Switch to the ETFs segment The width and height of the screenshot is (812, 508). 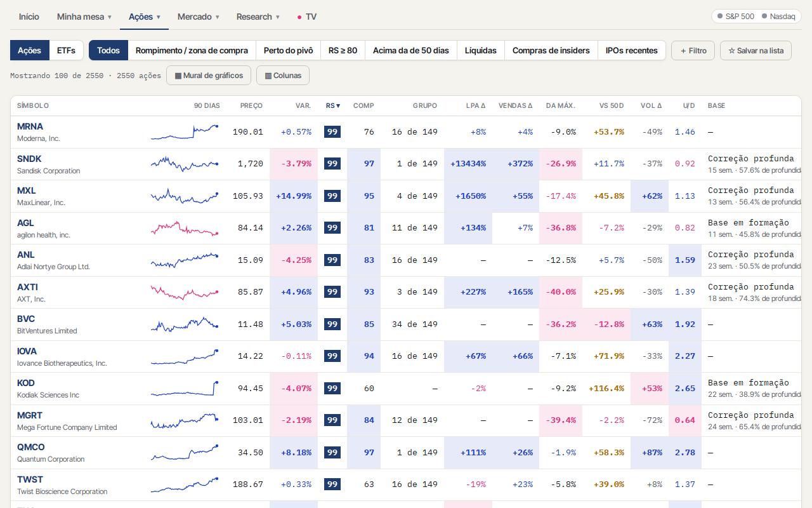[66, 51]
